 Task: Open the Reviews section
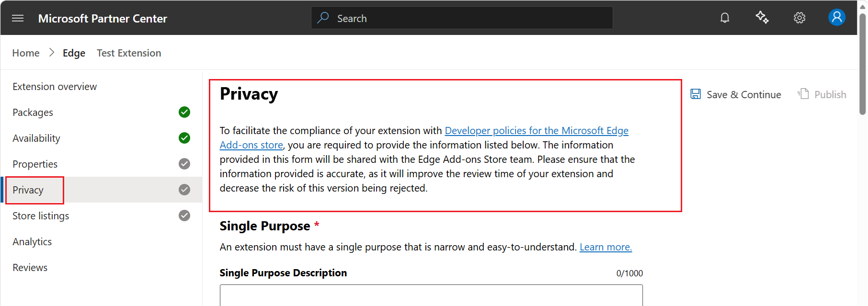(x=30, y=268)
